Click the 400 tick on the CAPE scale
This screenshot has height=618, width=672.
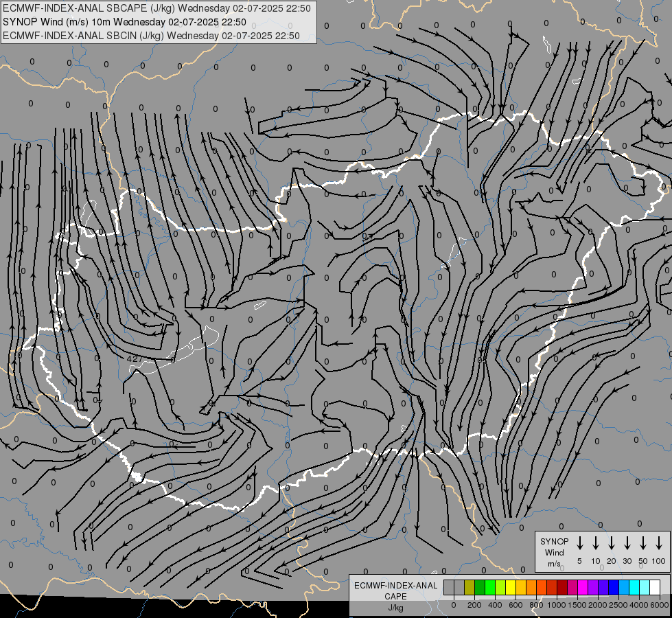[x=495, y=605]
